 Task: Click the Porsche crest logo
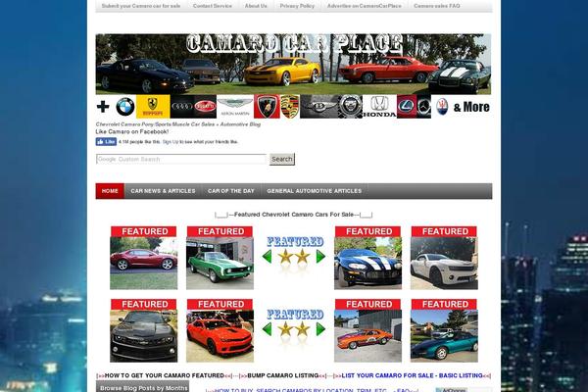[290, 107]
